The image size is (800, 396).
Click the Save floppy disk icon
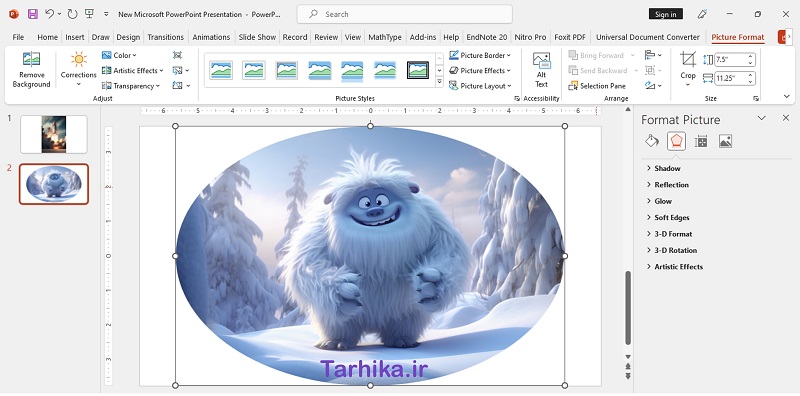click(x=33, y=14)
